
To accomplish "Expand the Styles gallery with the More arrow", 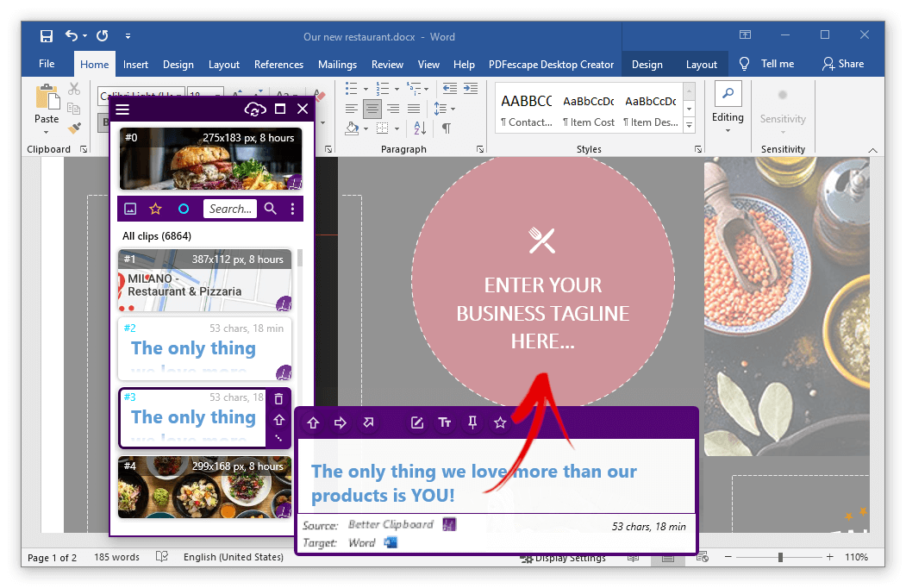I will tap(690, 124).
